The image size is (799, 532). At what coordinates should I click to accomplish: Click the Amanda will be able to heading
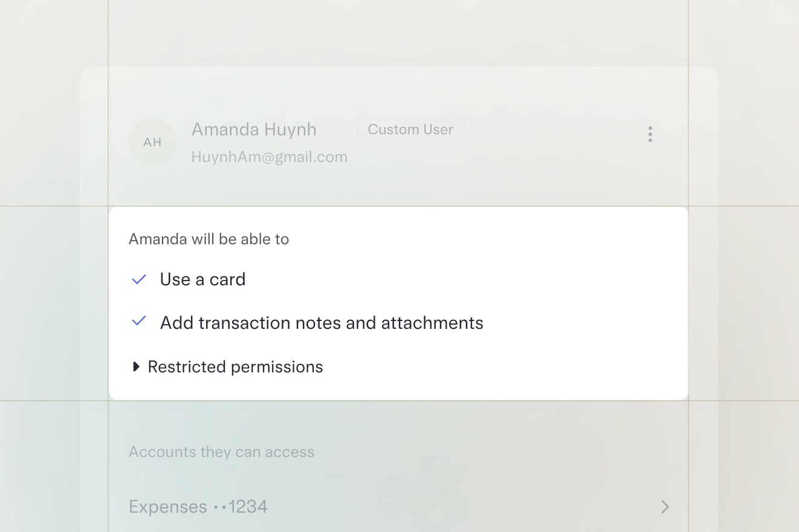click(209, 239)
